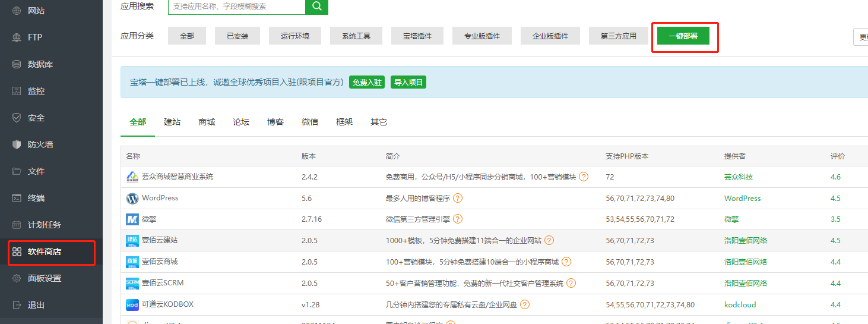Viewport: 868px width, 324px height.
Task: Switch to the 商城 tab
Action: (207, 122)
